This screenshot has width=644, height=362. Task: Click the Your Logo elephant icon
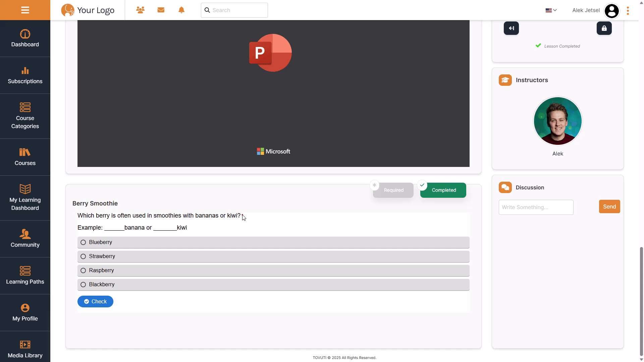[x=68, y=10]
